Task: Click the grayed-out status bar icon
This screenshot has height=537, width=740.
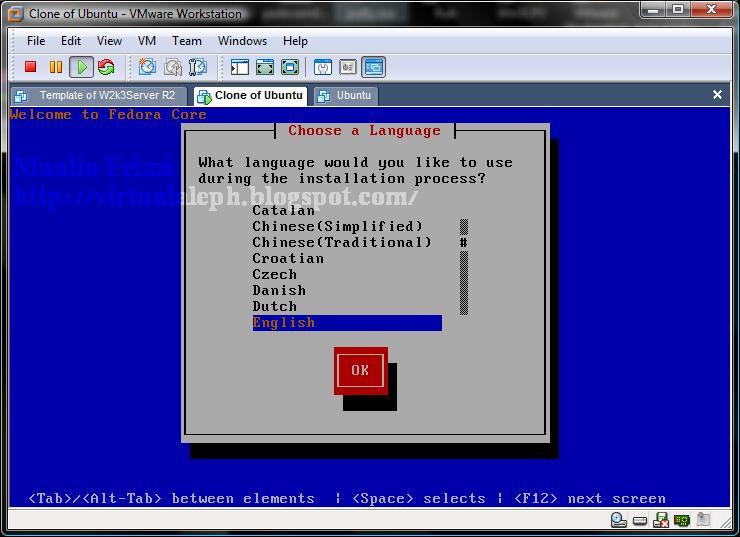Action: click(703, 520)
